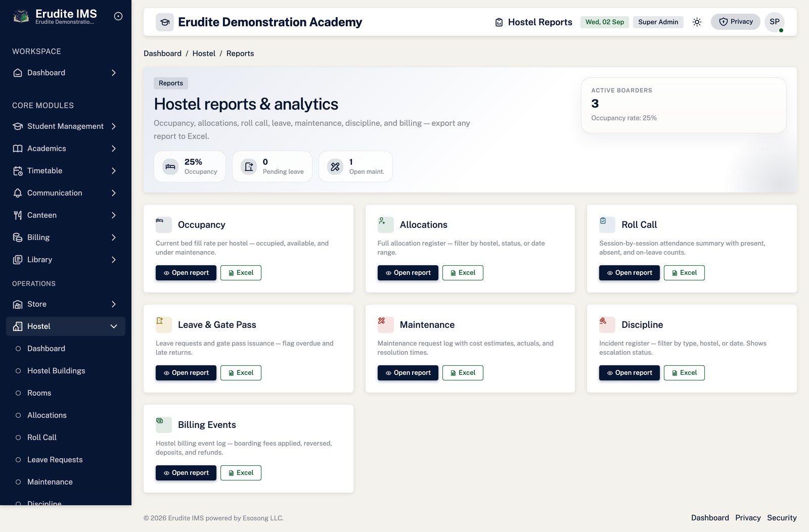809x532 pixels.
Task: Click the Billing coins icon
Action: pos(18,237)
